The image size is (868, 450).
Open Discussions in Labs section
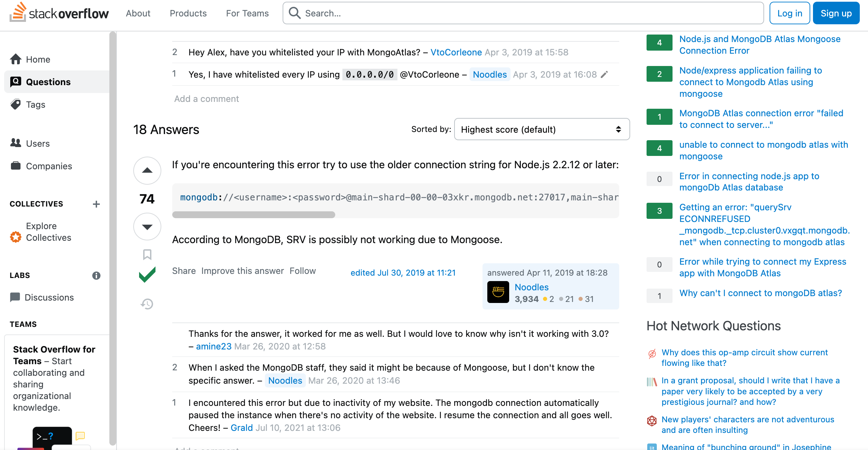(49, 297)
